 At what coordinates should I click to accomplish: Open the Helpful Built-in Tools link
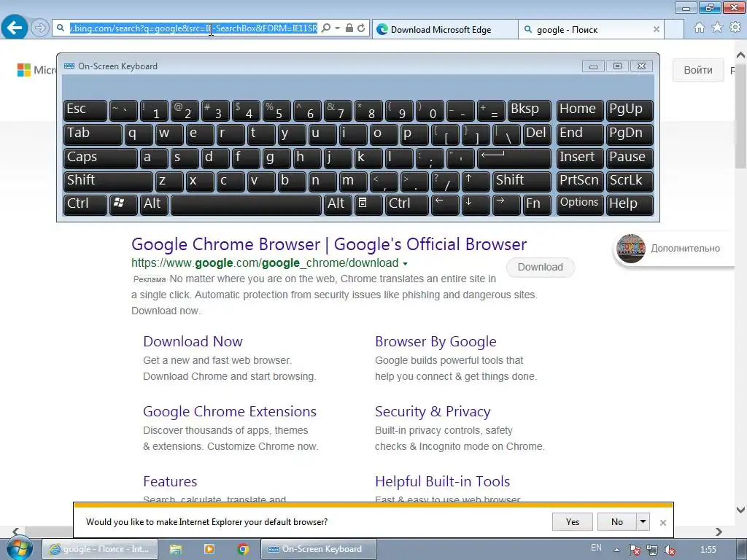coord(442,481)
